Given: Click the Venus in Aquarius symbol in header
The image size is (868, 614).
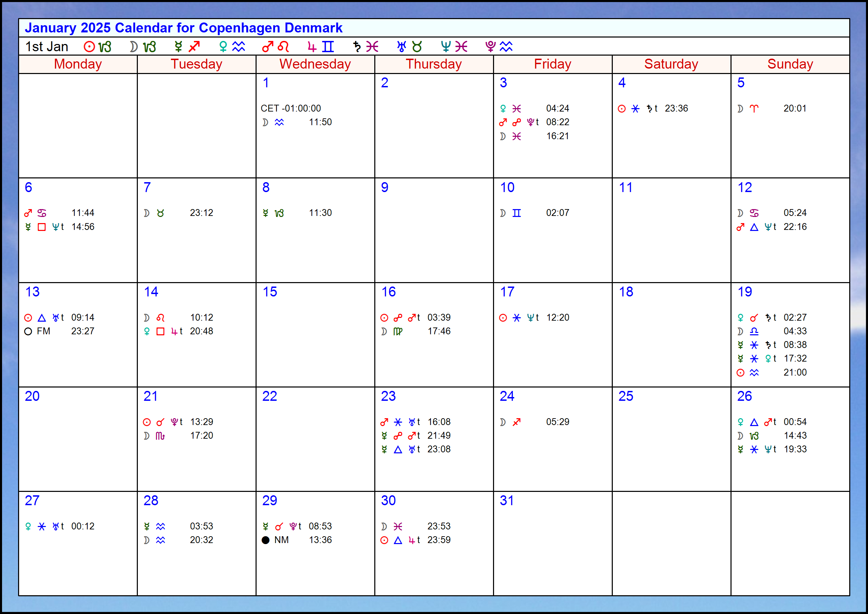Looking at the screenshot, I should coord(232,46).
